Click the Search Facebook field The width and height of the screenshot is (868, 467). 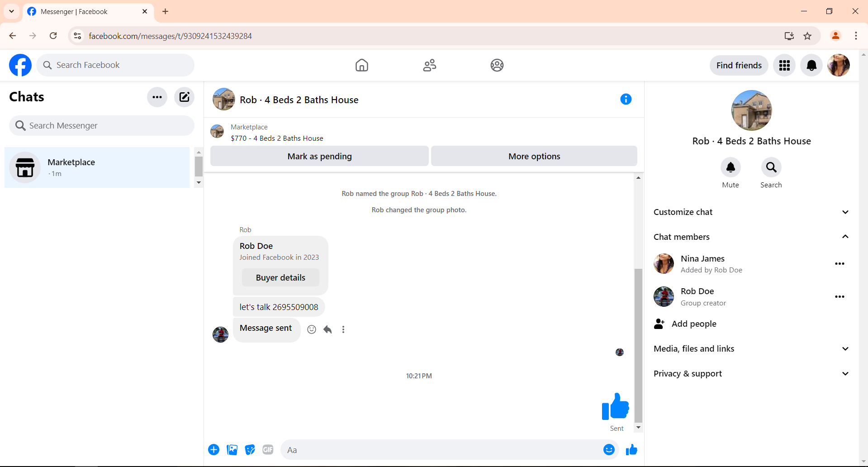click(115, 65)
